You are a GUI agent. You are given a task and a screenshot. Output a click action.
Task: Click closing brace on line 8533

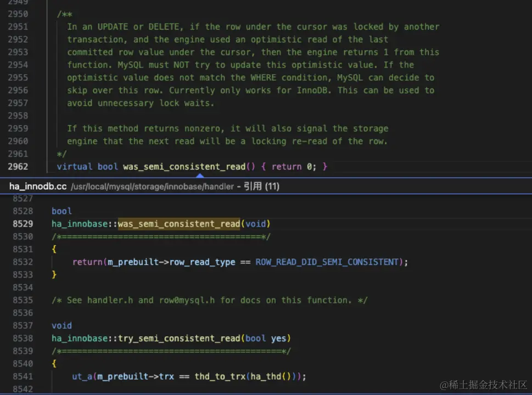tap(54, 275)
